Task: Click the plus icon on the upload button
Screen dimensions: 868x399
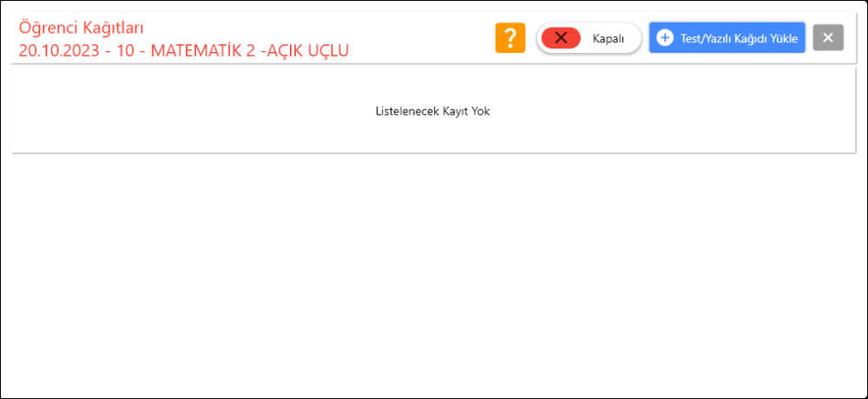Action: pyautogui.click(x=664, y=37)
